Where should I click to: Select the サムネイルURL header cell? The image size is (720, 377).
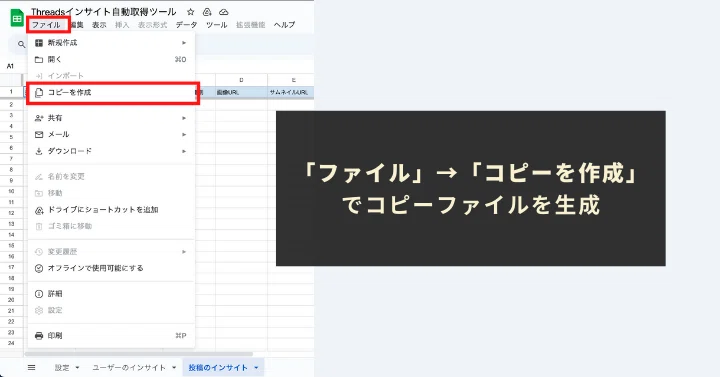[x=291, y=92]
